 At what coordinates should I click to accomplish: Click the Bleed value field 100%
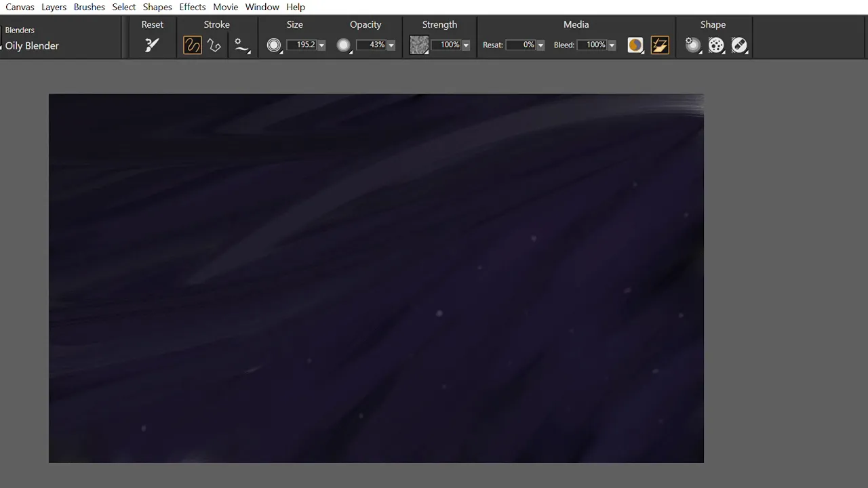point(592,45)
